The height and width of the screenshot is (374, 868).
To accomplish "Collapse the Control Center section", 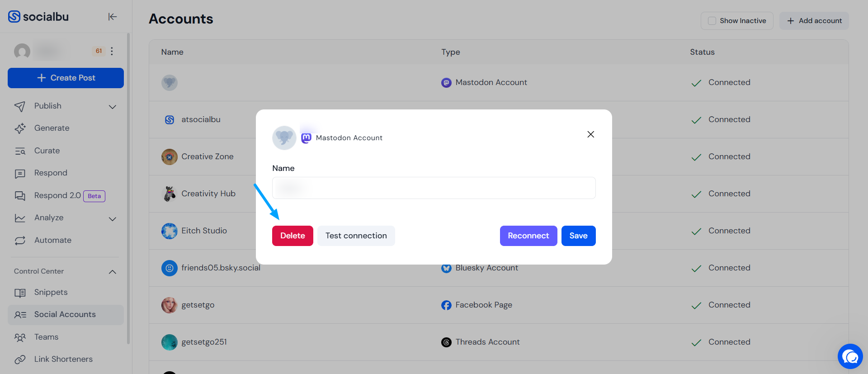I will pyautogui.click(x=113, y=272).
